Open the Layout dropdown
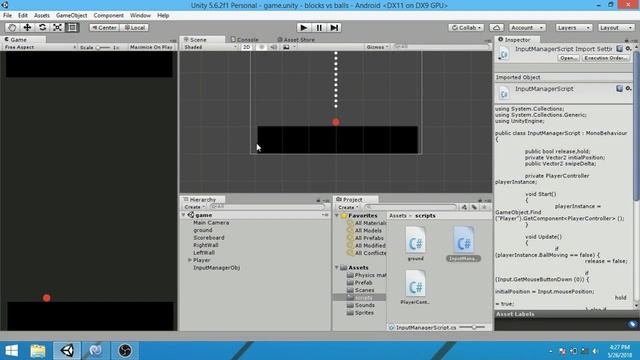640x360 pixels. pyautogui.click(x=616, y=28)
